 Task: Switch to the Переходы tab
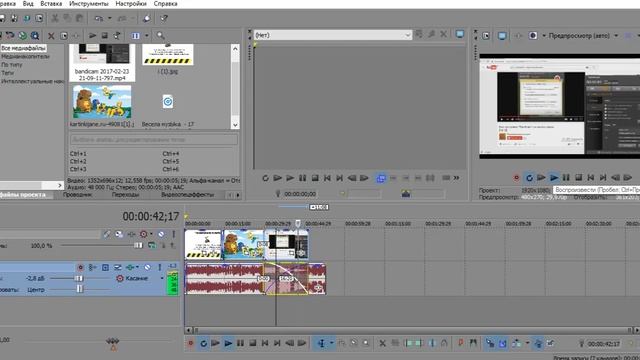125,195
